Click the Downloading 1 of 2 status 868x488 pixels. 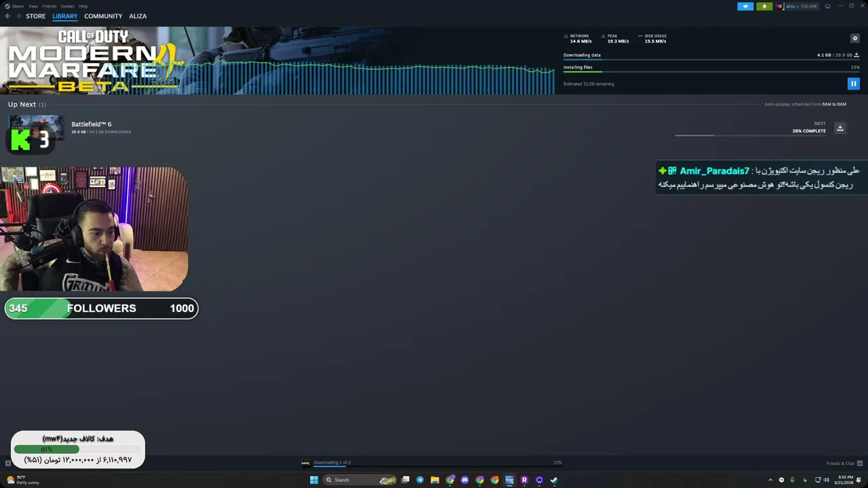pyautogui.click(x=332, y=462)
